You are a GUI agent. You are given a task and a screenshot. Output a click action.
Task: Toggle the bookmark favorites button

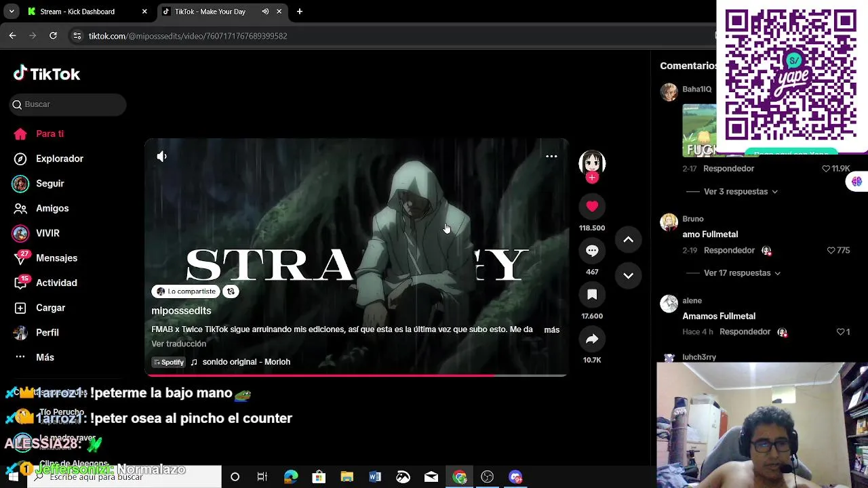592,295
